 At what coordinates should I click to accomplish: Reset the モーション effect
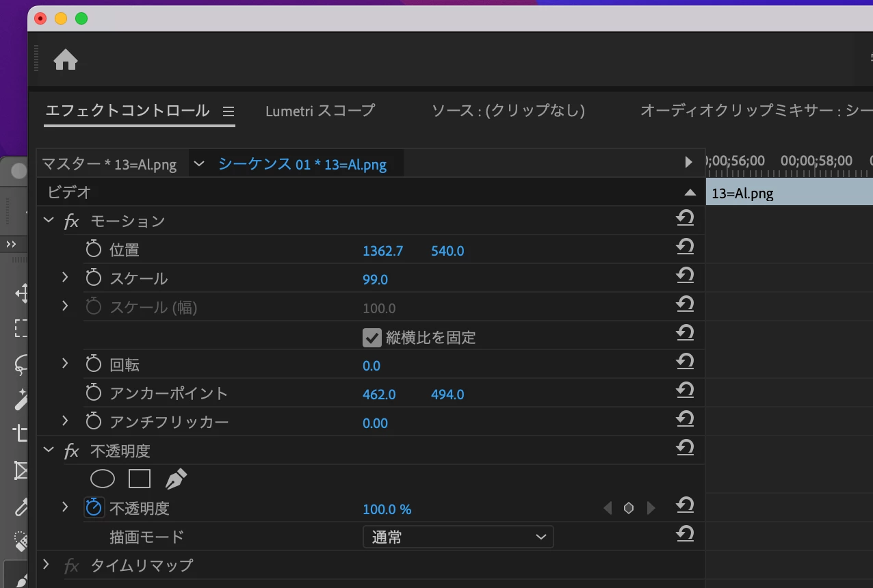point(685,218)
